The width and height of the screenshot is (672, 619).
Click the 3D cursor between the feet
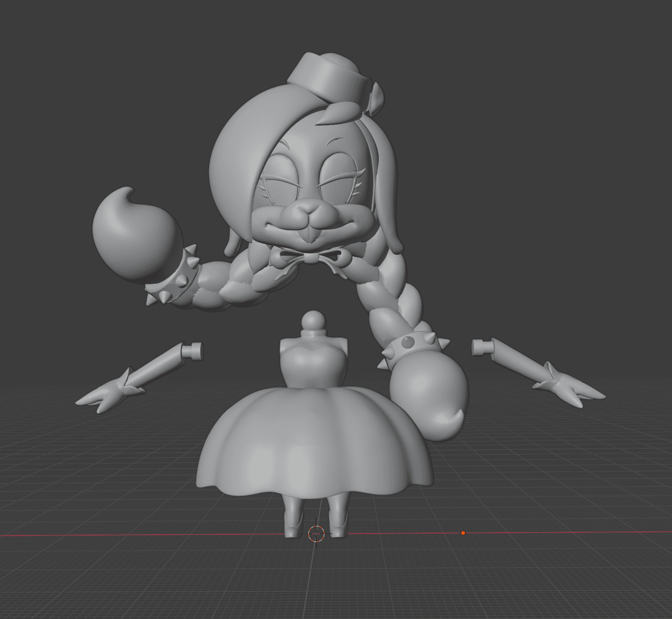(x=316, y=534)
